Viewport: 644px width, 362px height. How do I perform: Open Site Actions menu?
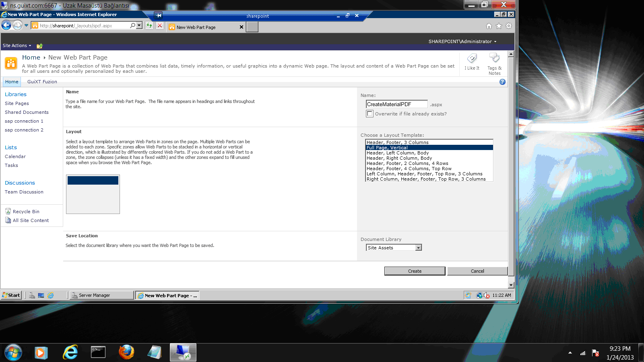pos(17,45)
